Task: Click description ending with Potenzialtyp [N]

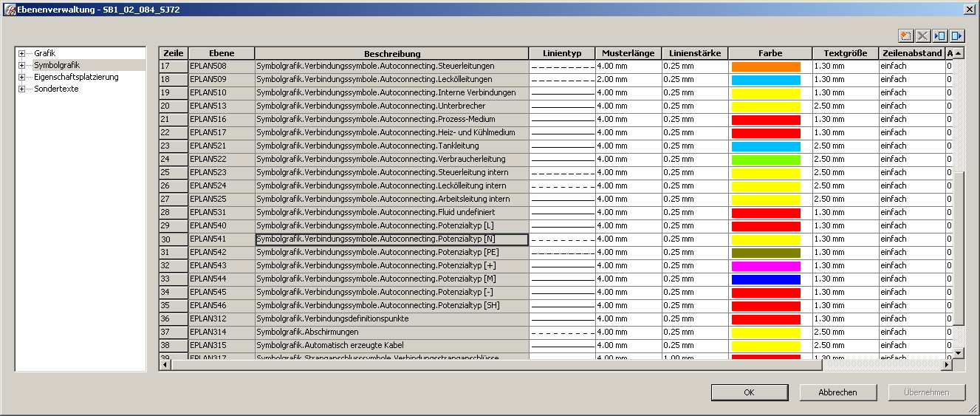Action: [392, 239]
